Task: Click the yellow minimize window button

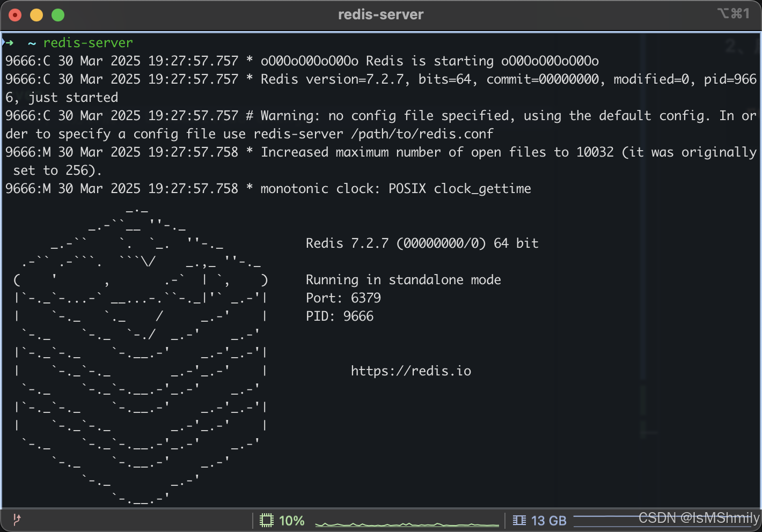Action: click(36, 15)
